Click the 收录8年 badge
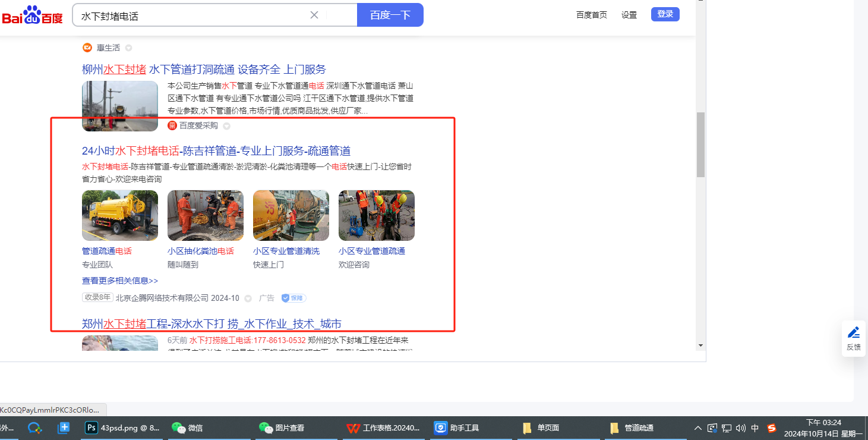868x440 pixels. 97,297
